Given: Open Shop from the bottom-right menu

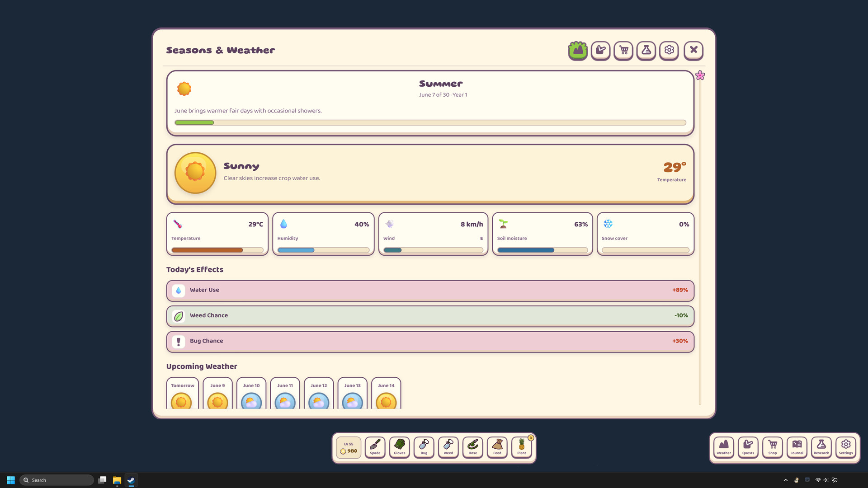Looking at the screenshot, I should pyautogui.click(x=773, y=447).
